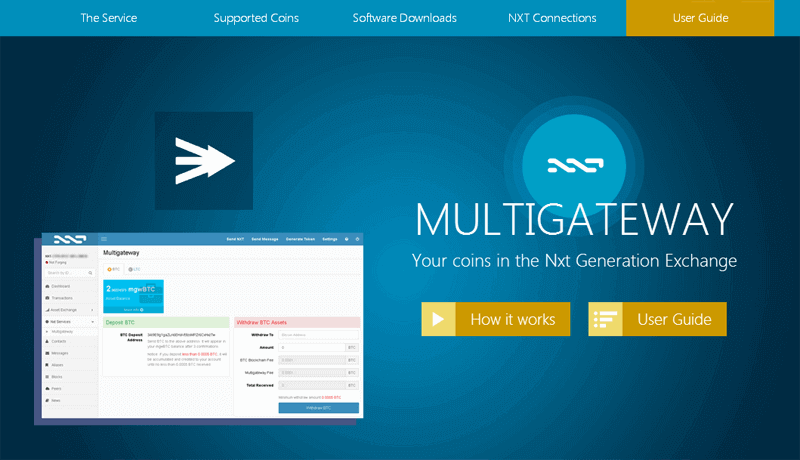Click Not Forging status in sidebar

tap(56, 262)
